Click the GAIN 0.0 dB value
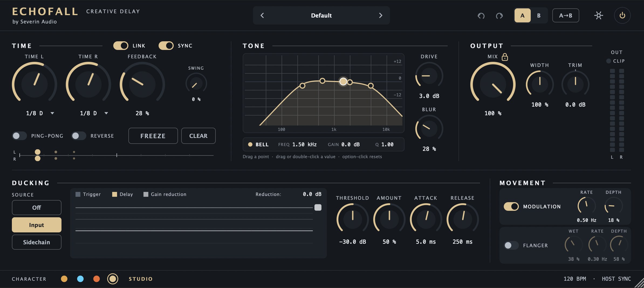Image resolution: width=644 pixels, height=288 pixels. 351,144
